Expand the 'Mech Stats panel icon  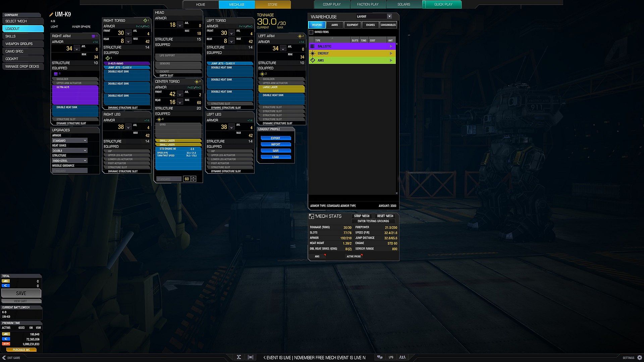(311, 217)
